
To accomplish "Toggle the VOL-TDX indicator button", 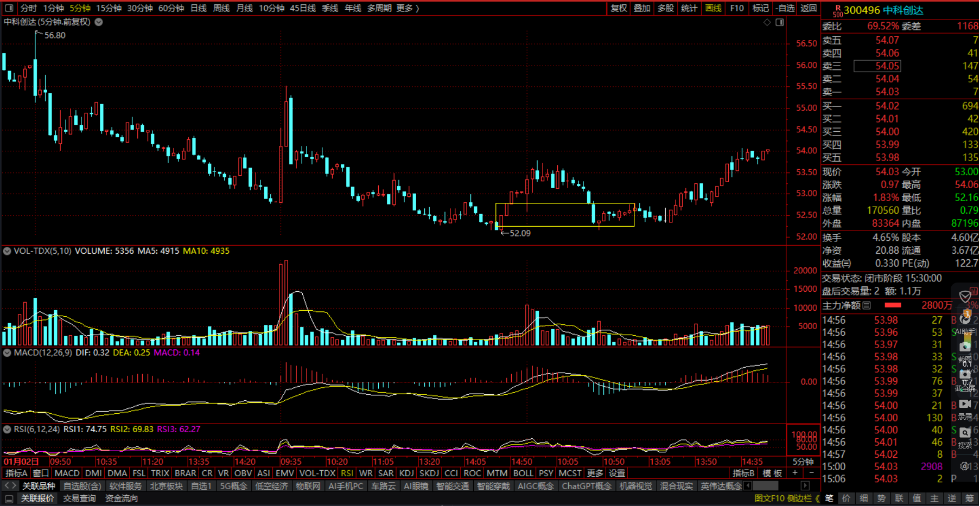I will point(317,473).
